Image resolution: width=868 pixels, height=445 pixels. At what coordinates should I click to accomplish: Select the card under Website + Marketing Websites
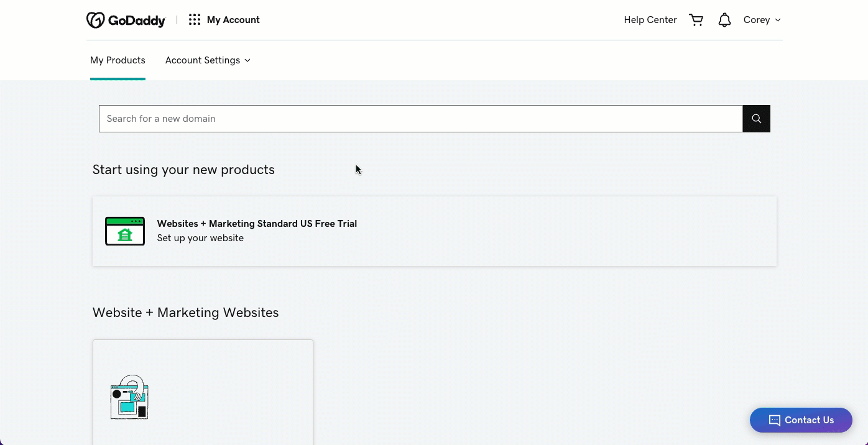pos(203,392)
